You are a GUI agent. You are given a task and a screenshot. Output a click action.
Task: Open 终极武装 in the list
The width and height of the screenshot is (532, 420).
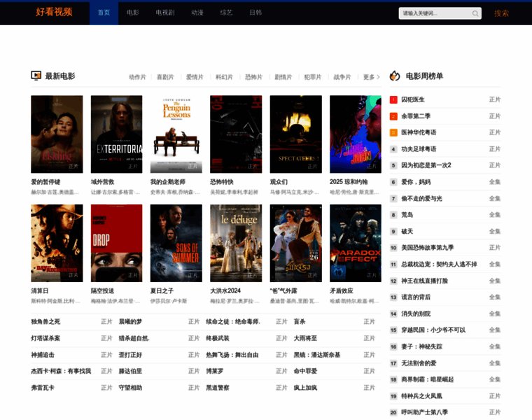coord(218,338)
